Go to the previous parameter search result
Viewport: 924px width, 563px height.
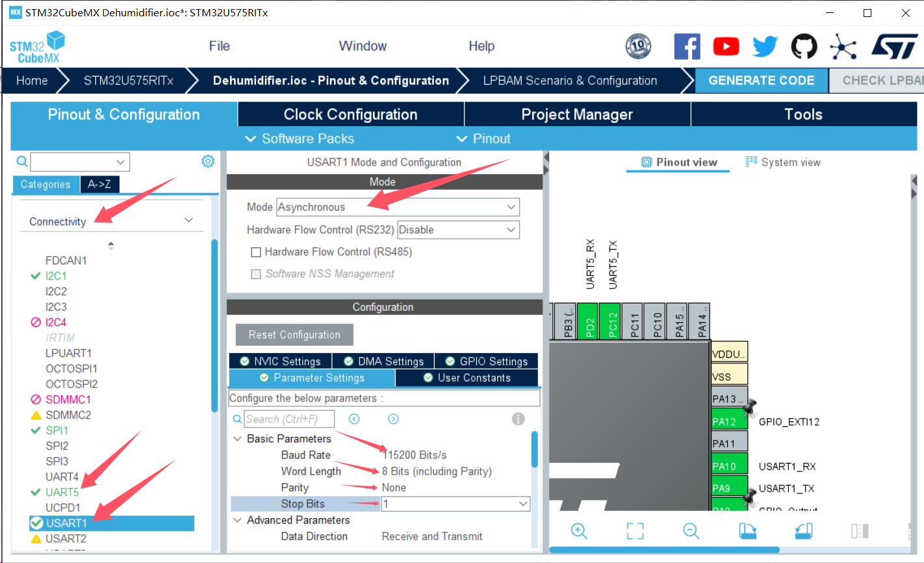[354, 419]
